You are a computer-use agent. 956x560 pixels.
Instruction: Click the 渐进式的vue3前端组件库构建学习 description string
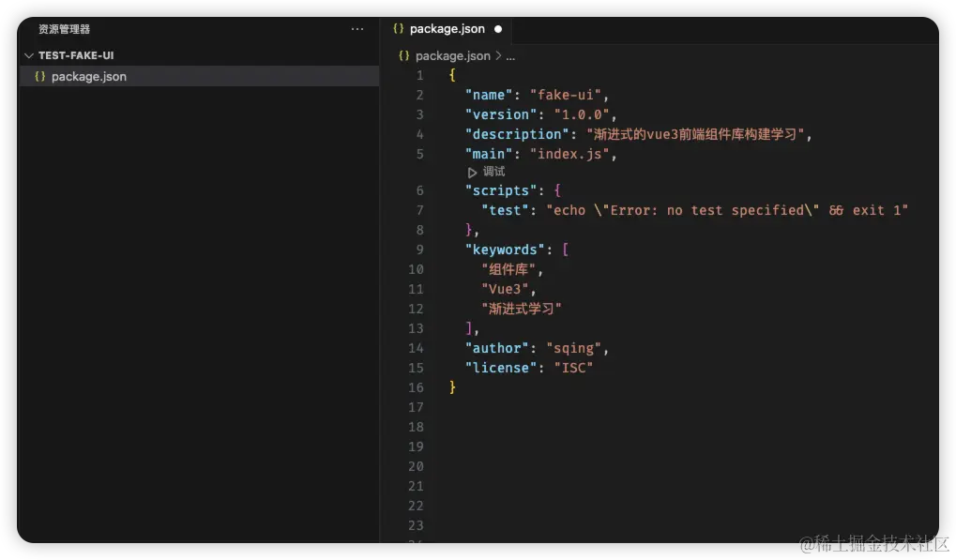coord(695,134)
